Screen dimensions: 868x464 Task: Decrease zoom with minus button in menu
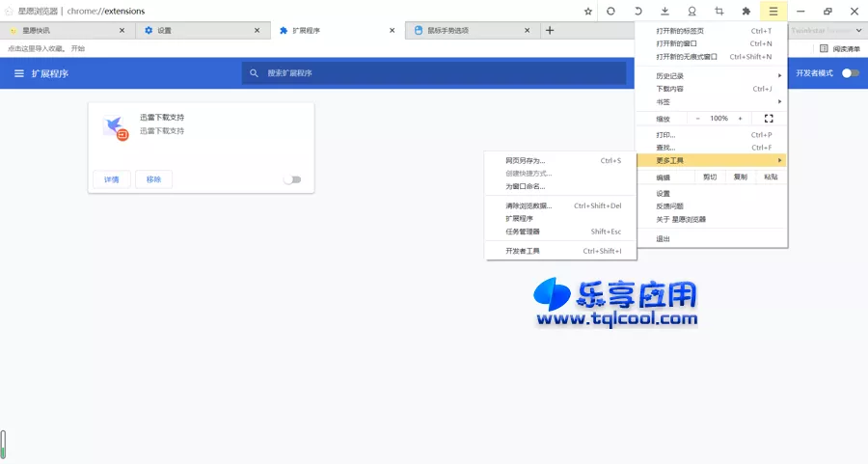697,119
